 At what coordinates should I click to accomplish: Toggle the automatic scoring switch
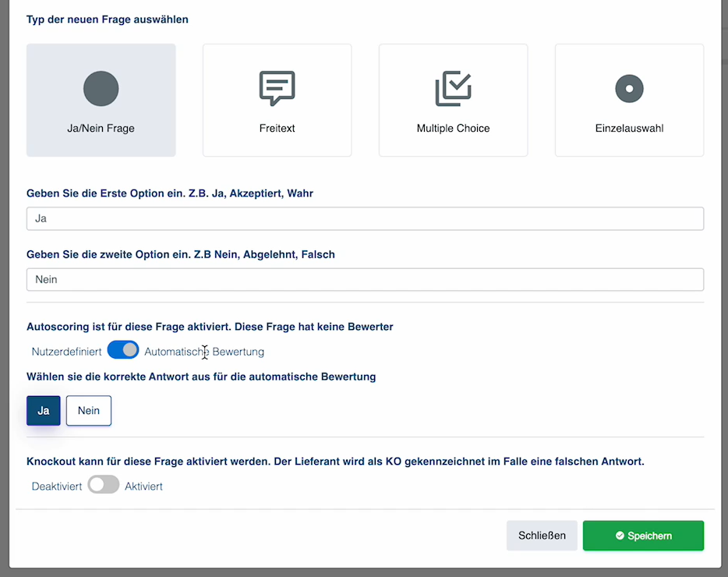tap(123, 350)
